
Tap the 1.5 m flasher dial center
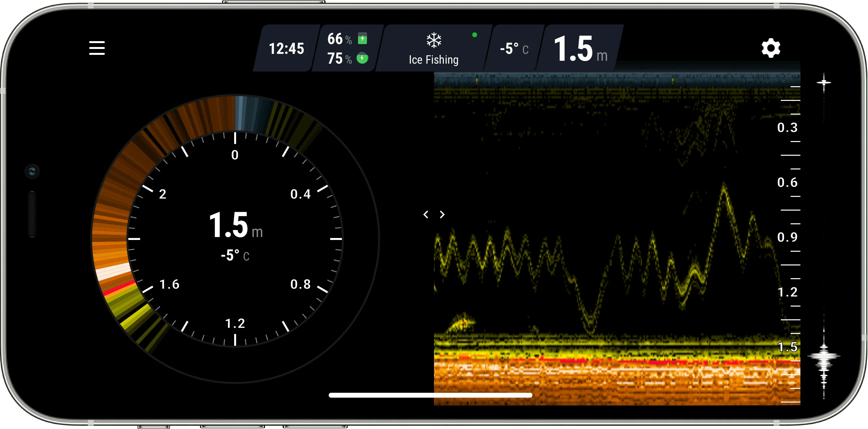235,225
